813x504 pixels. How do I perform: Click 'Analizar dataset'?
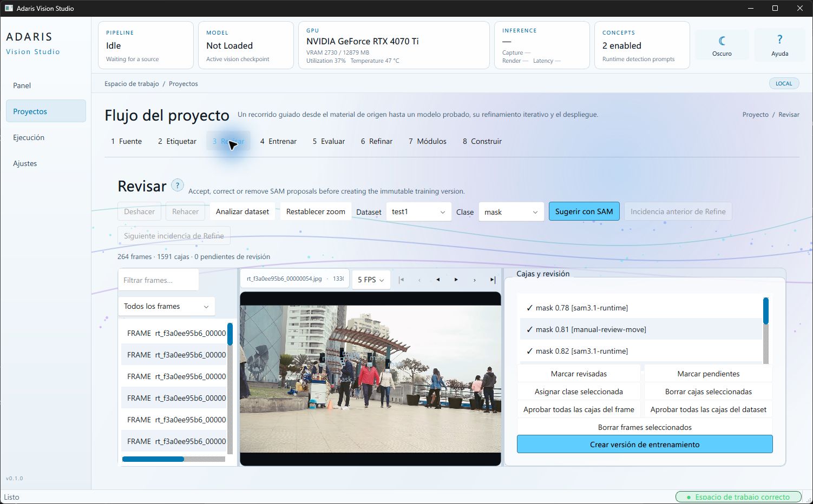[242, 211]
